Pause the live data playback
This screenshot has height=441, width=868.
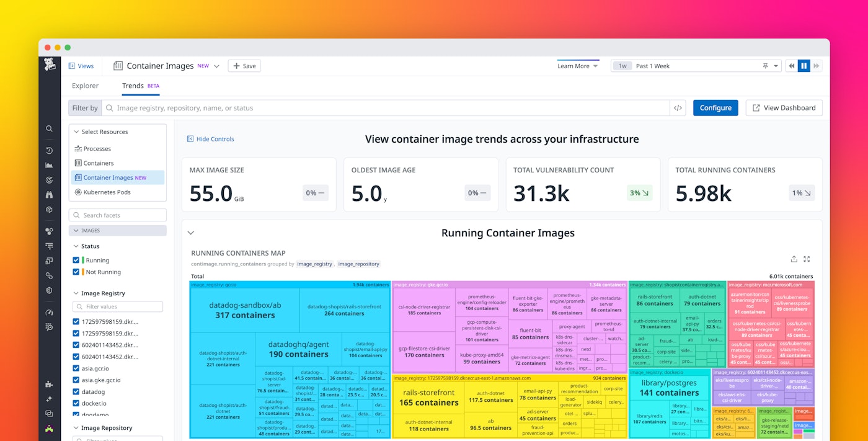[x=804, y=65]
